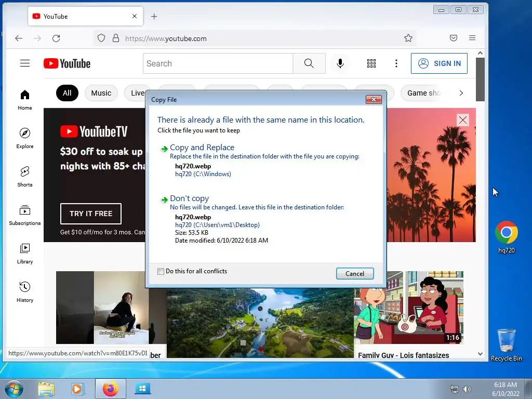Click the YouTube logo
Viewport: 532px width, 399px height.
click(x=67, y=63)
